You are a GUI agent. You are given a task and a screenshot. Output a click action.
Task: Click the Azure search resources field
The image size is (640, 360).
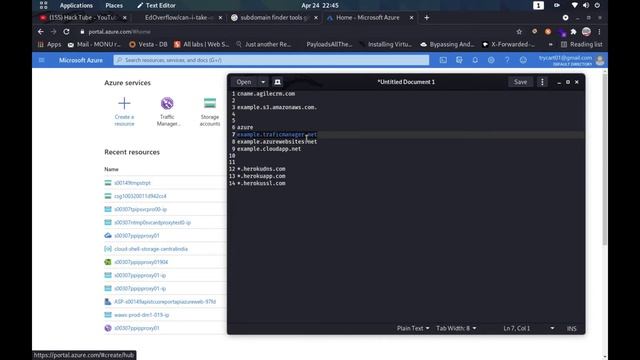pos(271,60)
